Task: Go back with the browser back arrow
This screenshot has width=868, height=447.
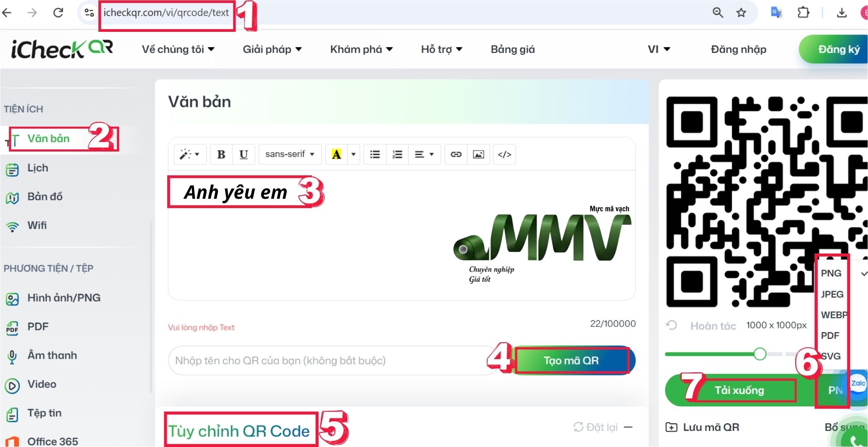Action: 7,13
